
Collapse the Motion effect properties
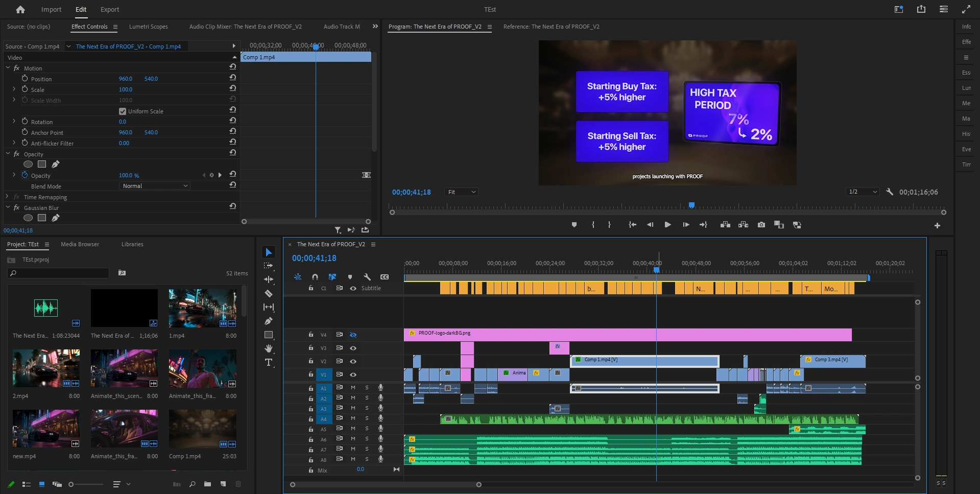pyautogui.click(x=8, y=68)
